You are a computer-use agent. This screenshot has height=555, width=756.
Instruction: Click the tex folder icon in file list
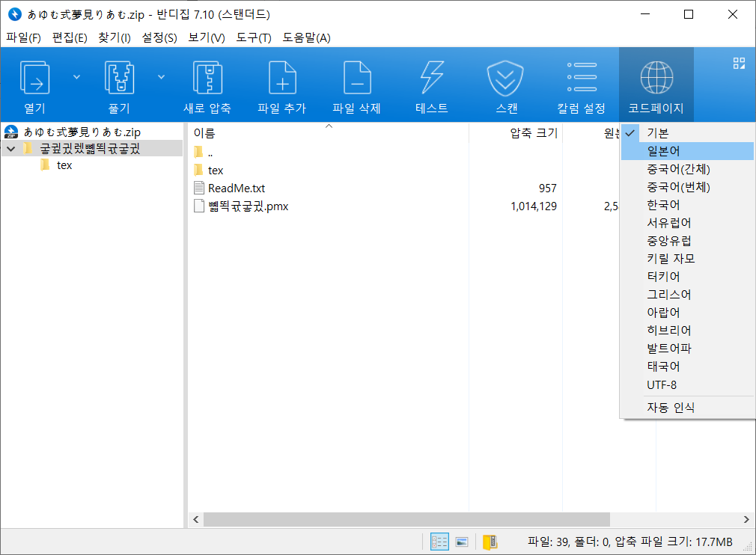(198, 170)
